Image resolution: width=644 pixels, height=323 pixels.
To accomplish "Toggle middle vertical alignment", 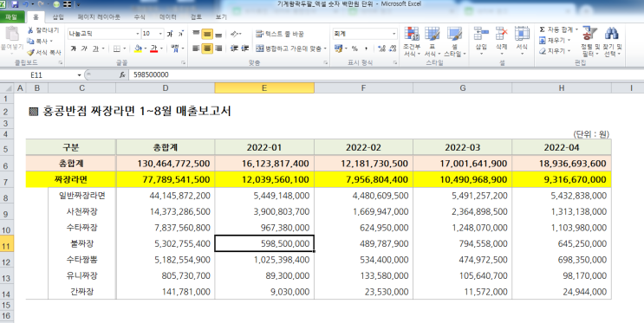I will pos(207,34).
